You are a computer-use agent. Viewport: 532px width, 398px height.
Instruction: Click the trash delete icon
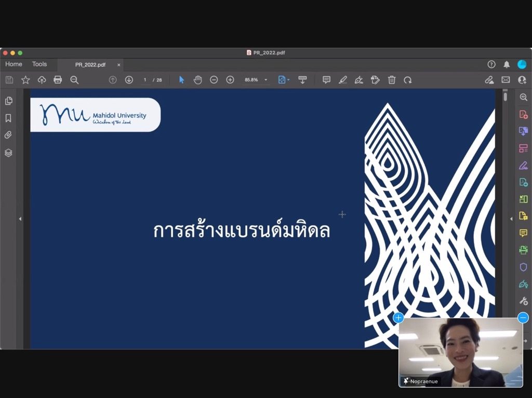[x=392, y=80]
